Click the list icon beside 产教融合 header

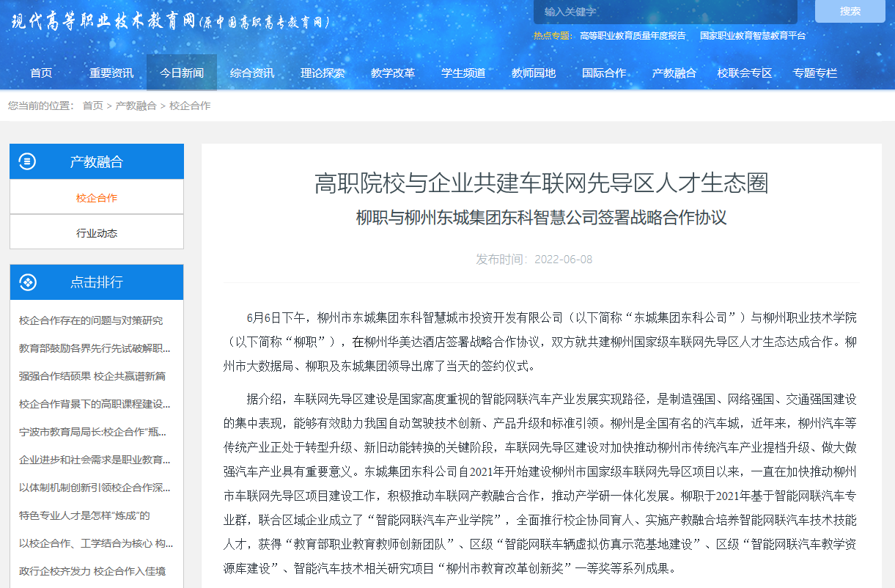pyautogui.click(x=27, y=161)
